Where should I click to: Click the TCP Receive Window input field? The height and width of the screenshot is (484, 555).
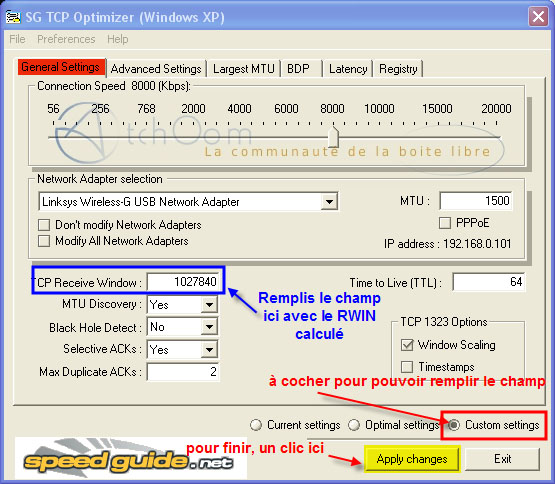click(x=183, y=282)
